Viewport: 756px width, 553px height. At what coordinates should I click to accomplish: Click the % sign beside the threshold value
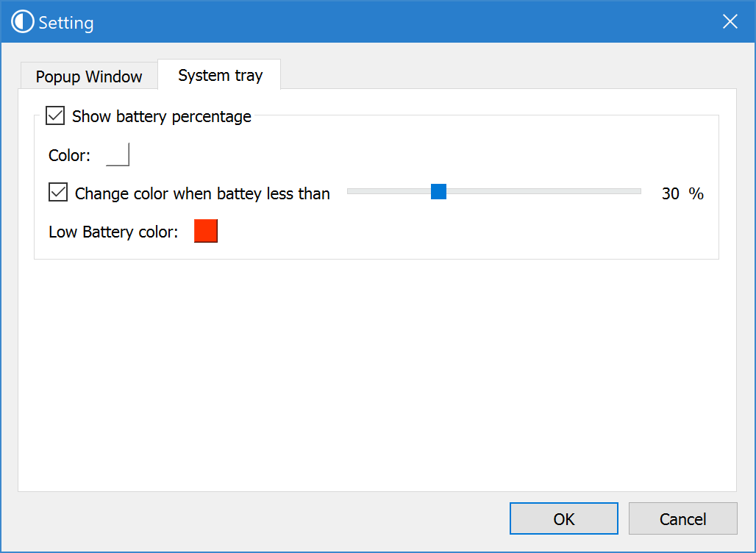tap(696, 194)
